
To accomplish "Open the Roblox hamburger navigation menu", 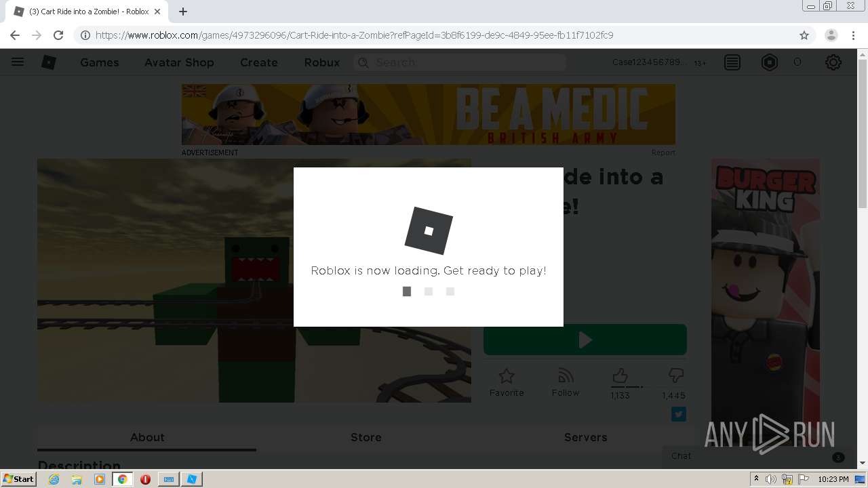I will (18, 62).
